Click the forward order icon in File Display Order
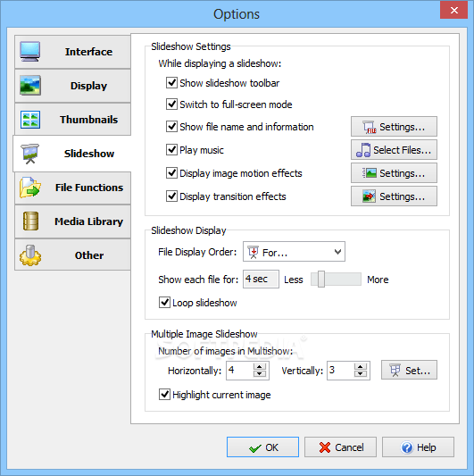Viewport: 474px width, 476px height. tap(254, 252)
